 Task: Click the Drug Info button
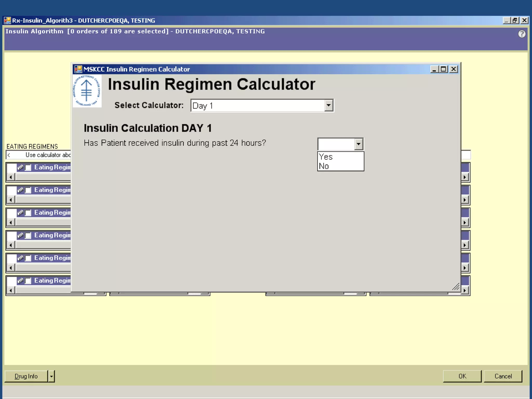coord(26,376)
